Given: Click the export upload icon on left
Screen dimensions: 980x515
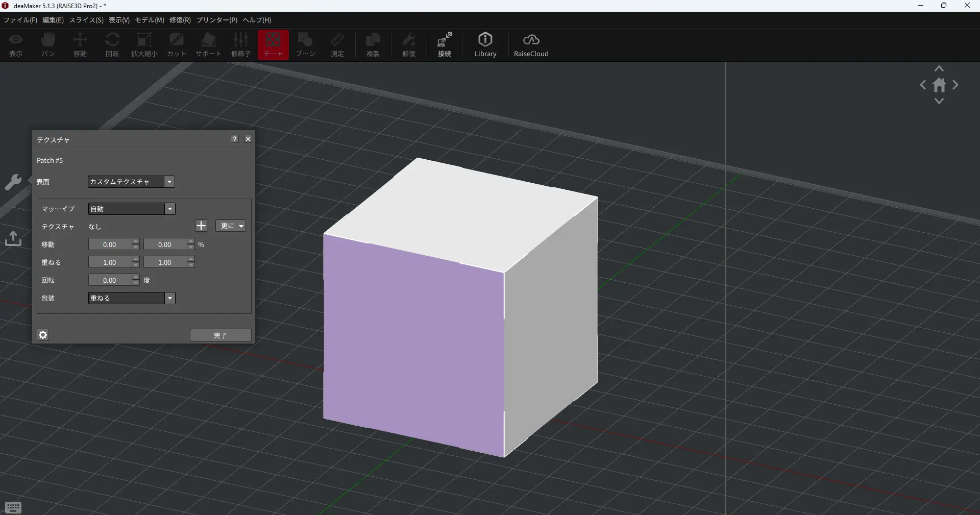Looking at the screenshot, I should click(13, 238).
